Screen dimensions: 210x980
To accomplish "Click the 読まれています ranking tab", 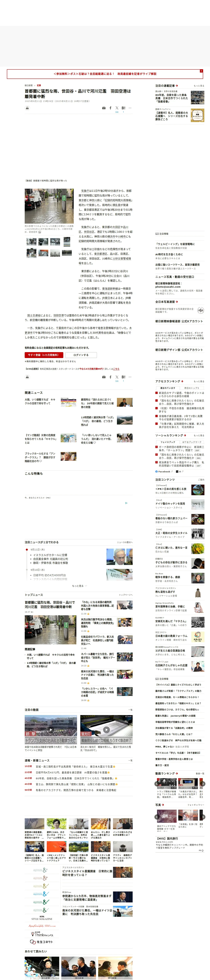I will coord(168,388).
